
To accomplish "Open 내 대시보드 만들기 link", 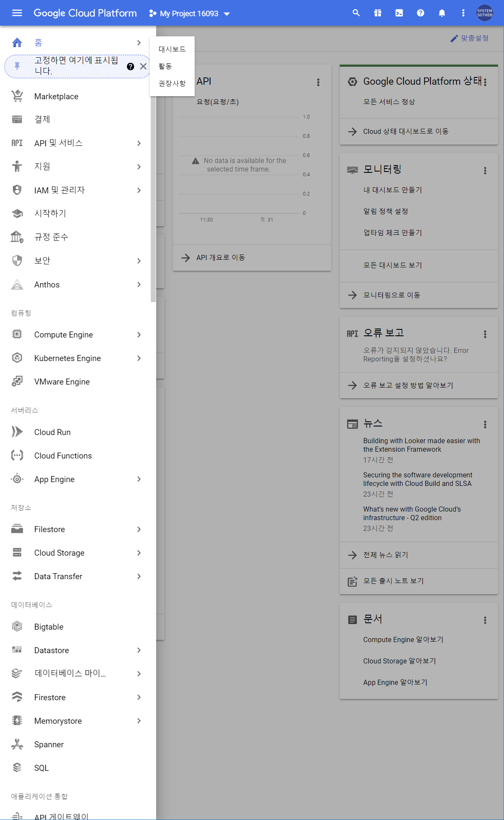I will click(392, 190).
